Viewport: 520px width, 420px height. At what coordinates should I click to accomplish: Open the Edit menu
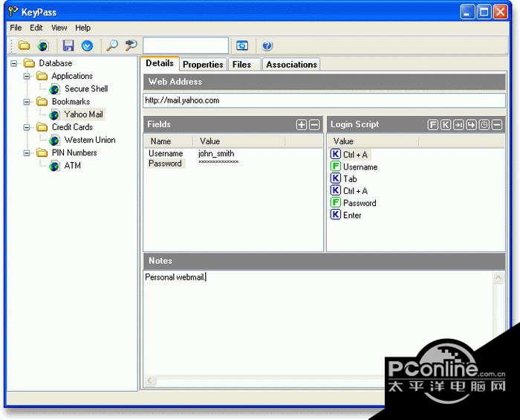(x=36, y=28)
